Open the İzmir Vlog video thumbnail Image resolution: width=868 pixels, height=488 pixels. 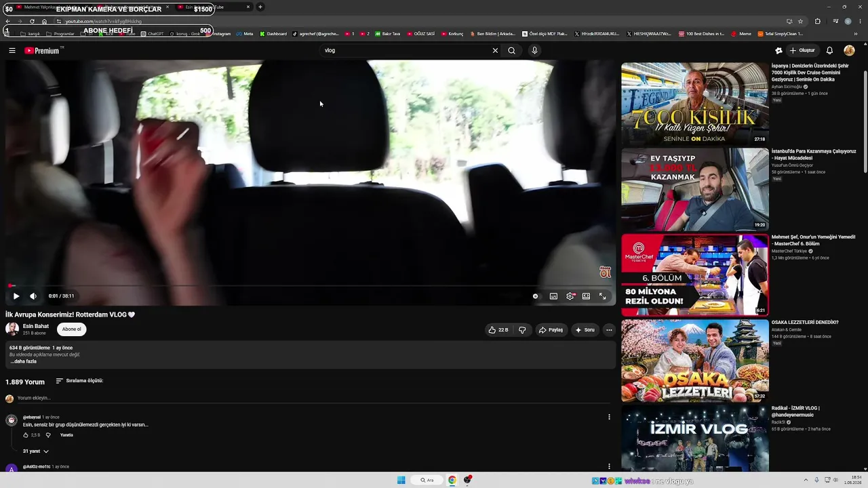click(x=695, y=438)
